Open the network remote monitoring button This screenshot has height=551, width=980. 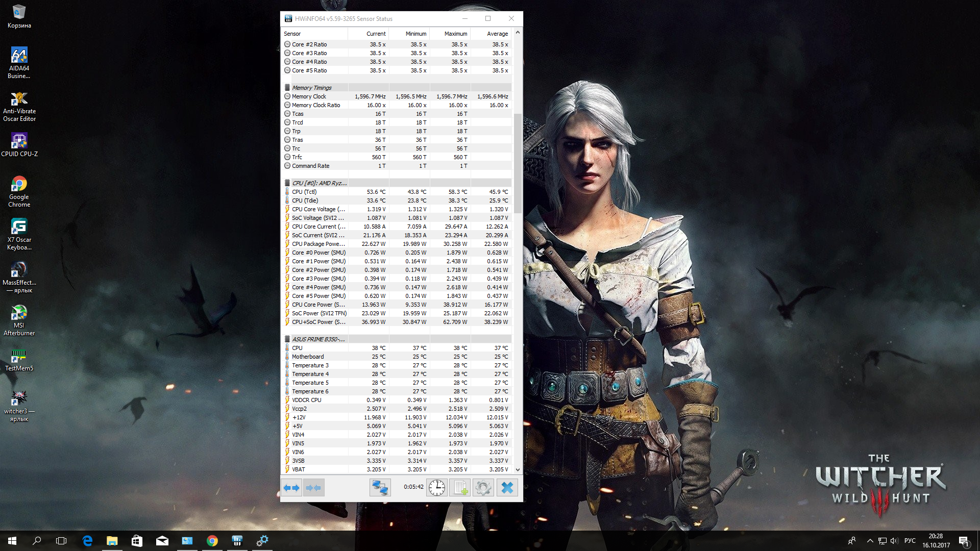(380, 488)
